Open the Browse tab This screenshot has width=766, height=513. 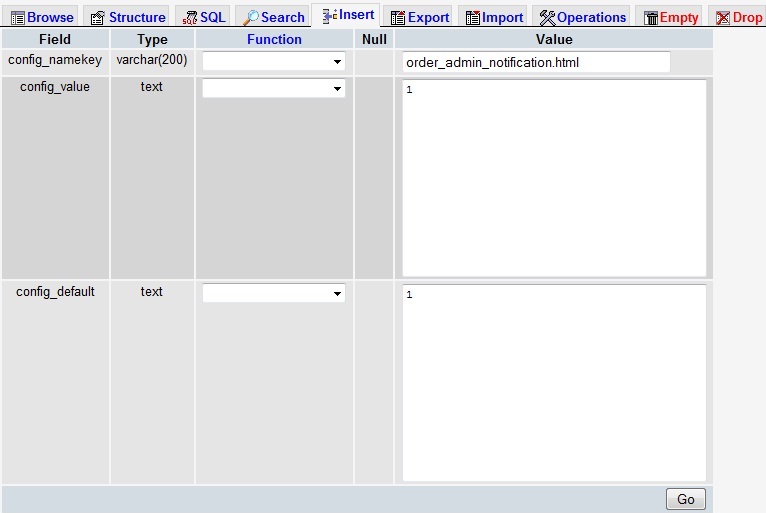[x=42, y=18]
